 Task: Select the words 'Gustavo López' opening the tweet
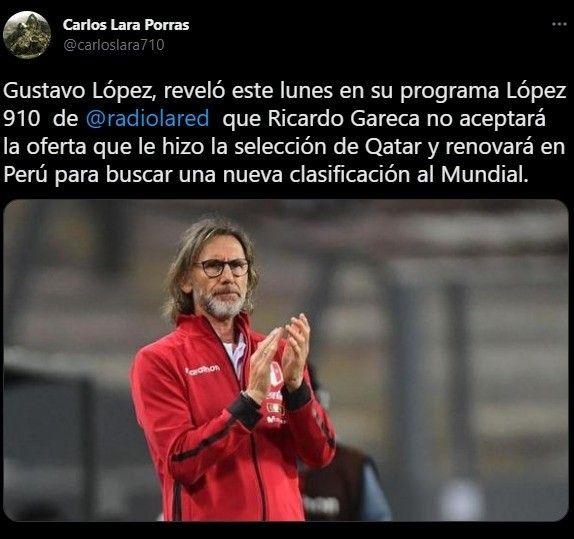[x=78, y=91]
